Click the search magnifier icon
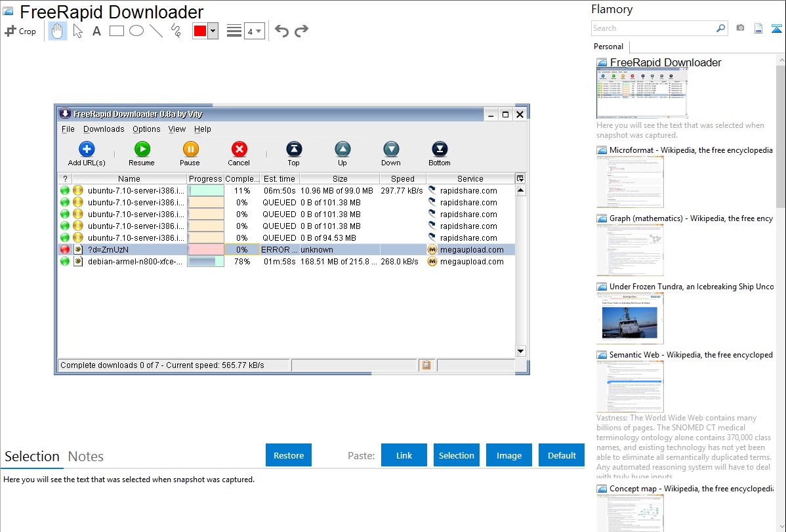 pyautogui.click(x=720, y=28)
